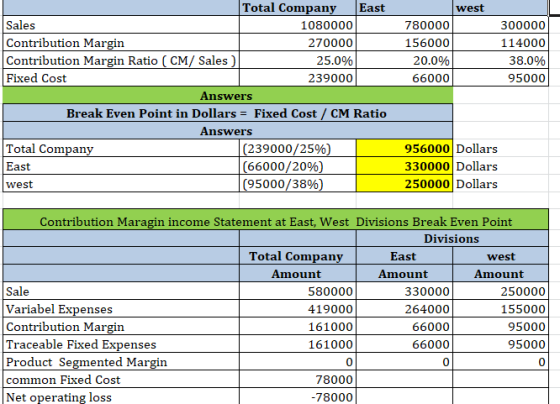Select the formula cell (95000/38%)

298,184
